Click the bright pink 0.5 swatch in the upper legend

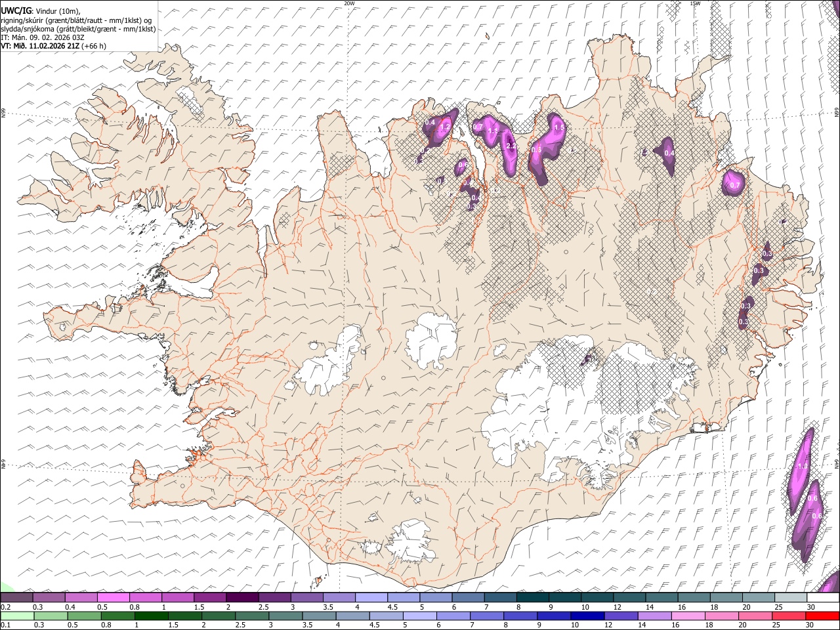pos(113,598)
